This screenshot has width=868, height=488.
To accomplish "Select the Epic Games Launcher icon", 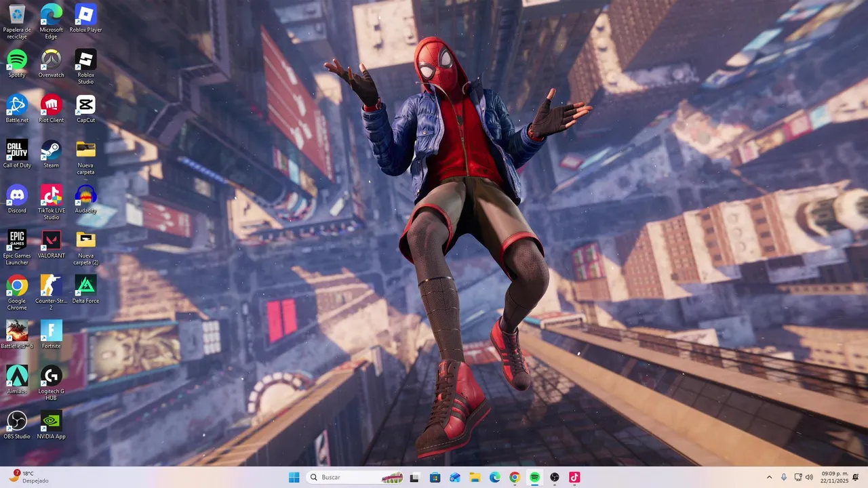I will tap(17, 247).
